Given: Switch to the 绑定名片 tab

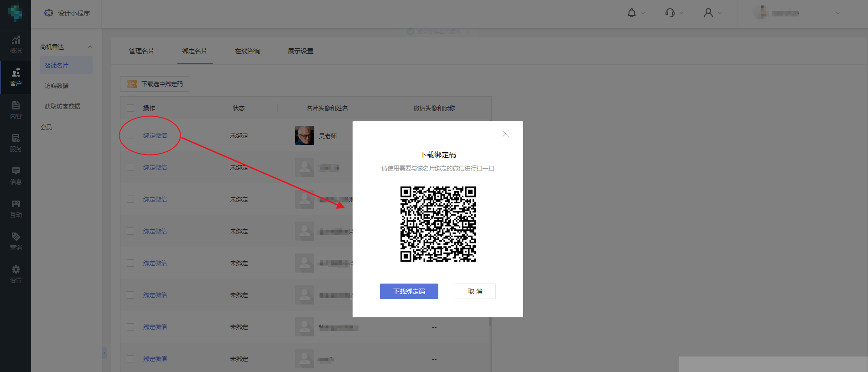Looking at the screenshot, I should tap(195, 51).
